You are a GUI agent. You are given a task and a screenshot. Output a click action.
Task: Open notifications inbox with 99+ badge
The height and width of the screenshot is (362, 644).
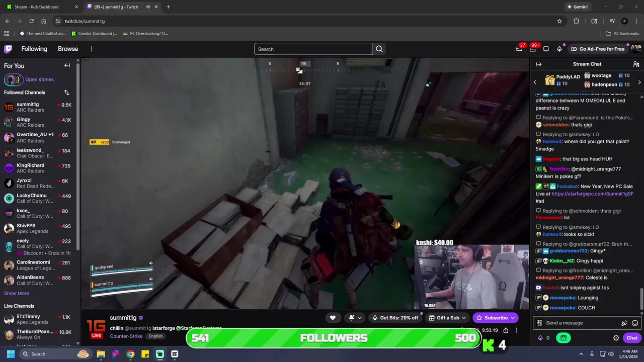pyautogui.click(x=533, y=49)
